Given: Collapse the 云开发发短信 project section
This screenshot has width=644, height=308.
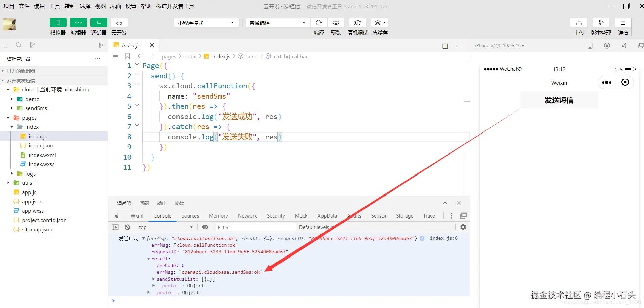Looking at the screenshot, I should tap(54, 80).
